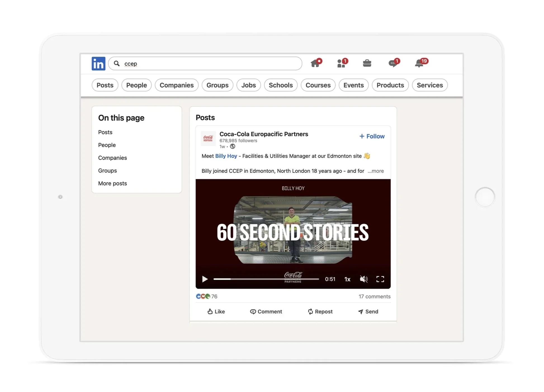The width and height of the screenshot is (544, 392).
Task: Play the 60 Second Stories video
Action: tap(205, 279)
